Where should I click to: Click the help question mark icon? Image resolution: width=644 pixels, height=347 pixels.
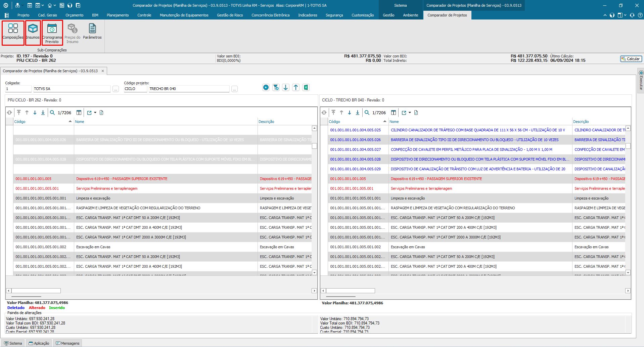click(x=640, y=15)
